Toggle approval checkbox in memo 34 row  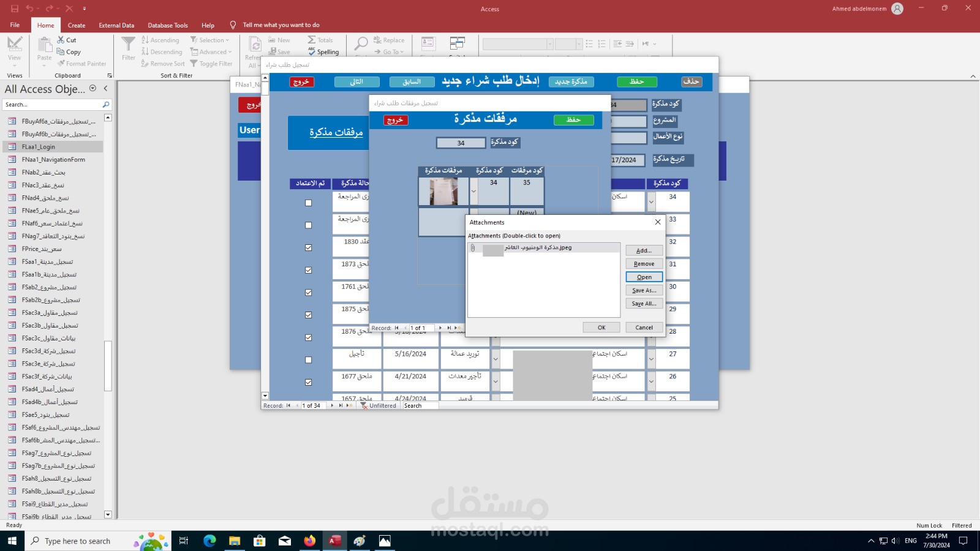pos(309,203)
